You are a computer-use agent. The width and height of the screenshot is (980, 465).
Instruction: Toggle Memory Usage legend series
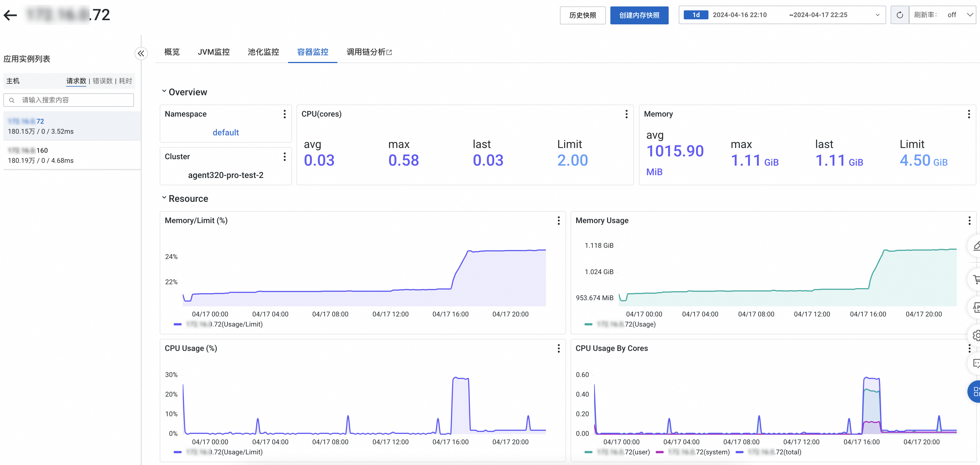point(620,325)
